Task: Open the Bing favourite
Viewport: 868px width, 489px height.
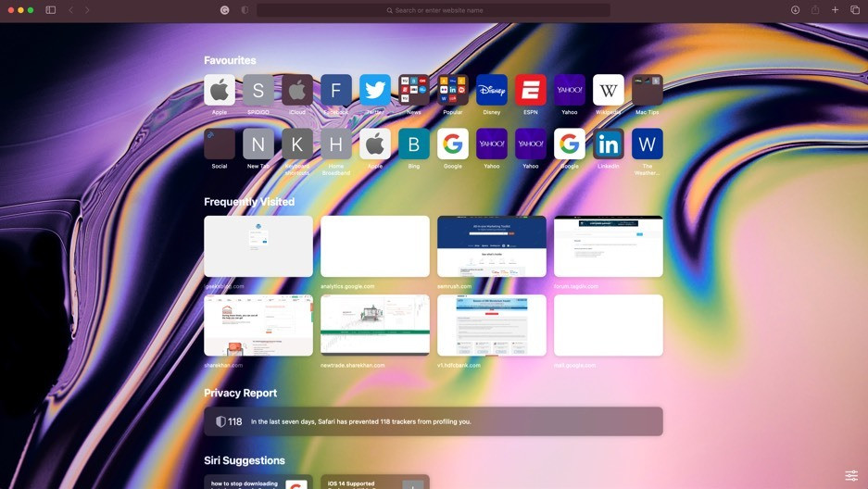Action: point(414,144)
